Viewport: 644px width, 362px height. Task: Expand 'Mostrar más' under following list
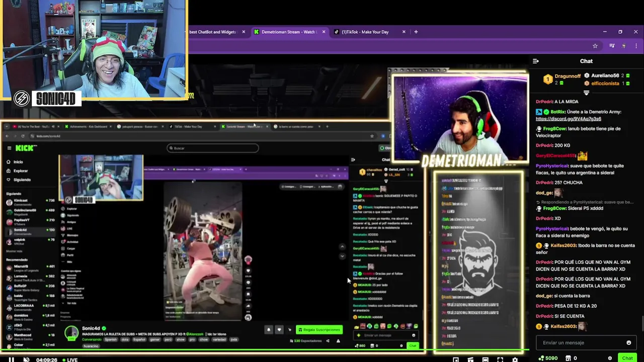(14, 251)
